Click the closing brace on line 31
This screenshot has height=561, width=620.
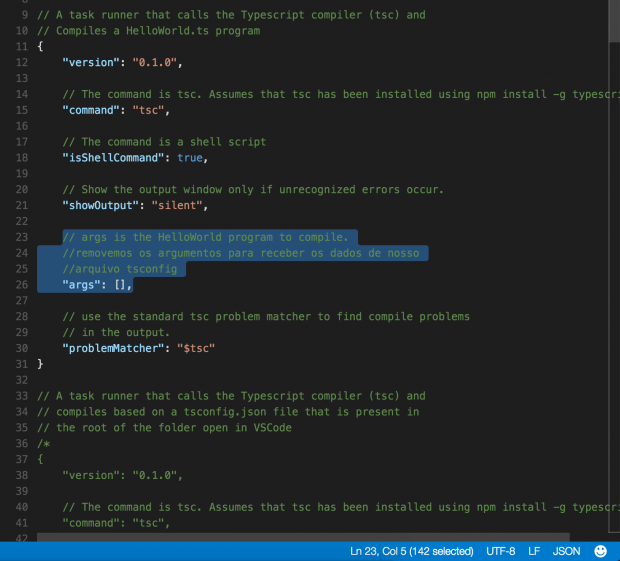pyautogui.click(x=40, y=364)
